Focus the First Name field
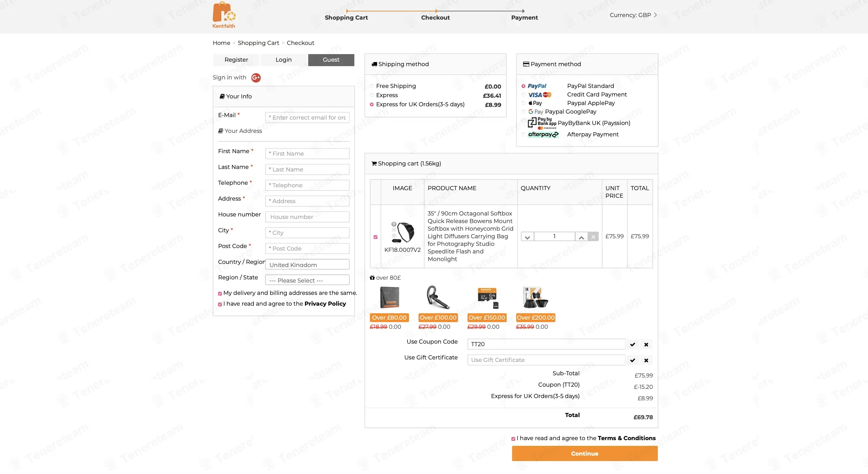The width and height of the screenshot is (868, 474). click(x=307, y=153)
